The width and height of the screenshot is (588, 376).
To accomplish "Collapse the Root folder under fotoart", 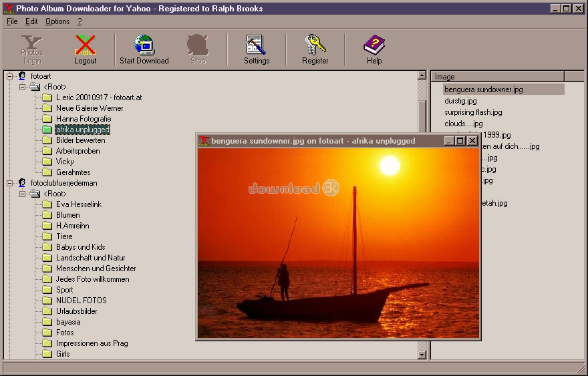I will pyautogui.click(x=23, y=87).
